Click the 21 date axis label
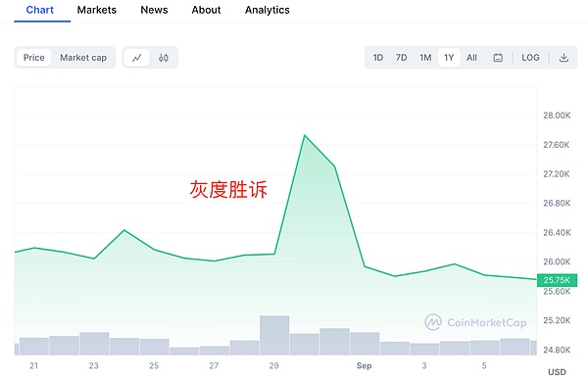The height and width of the screenshot is (378, 588). pos(33,365)
